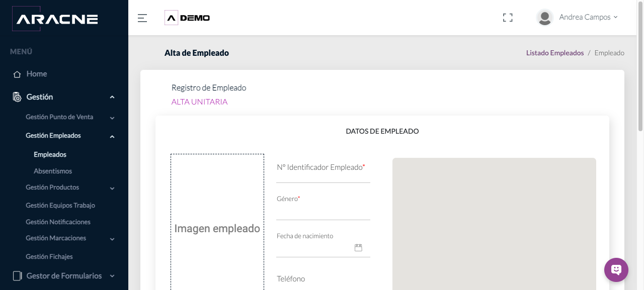Screen dimensions: 644x290
Task: Expand Gestor de Formularios chevron
Action: pos(112,276)
